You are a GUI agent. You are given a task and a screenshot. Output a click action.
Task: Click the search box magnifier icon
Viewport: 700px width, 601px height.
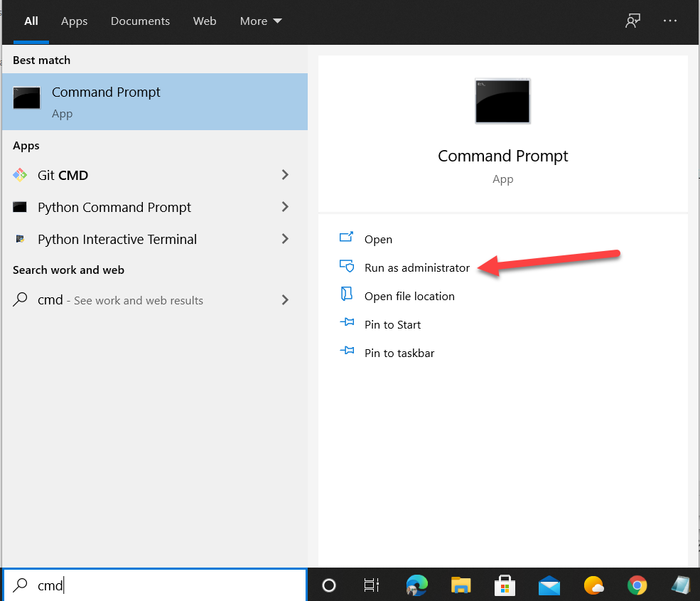(x=20, y=585)
